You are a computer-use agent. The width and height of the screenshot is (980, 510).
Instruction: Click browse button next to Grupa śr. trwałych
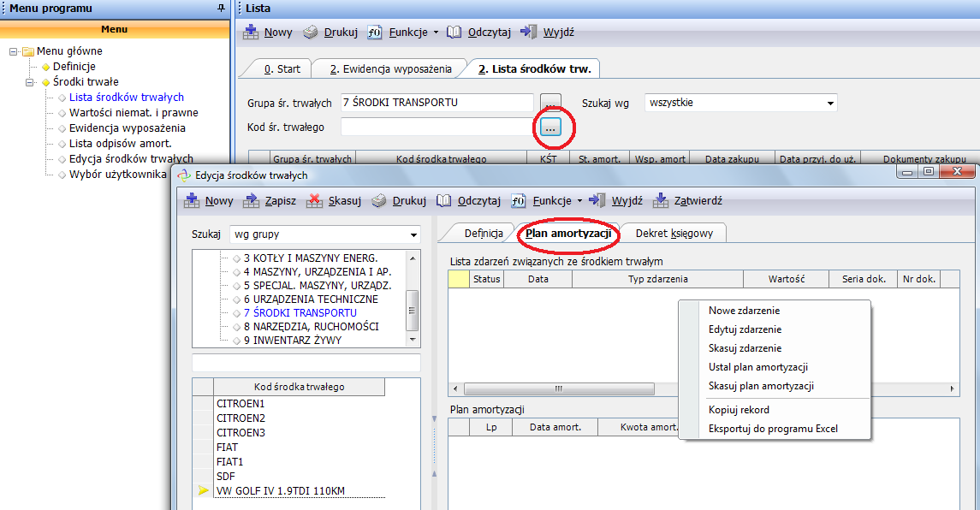point(550,104)
